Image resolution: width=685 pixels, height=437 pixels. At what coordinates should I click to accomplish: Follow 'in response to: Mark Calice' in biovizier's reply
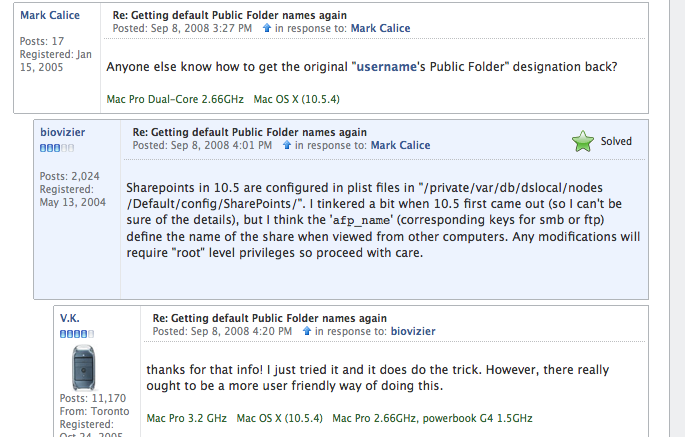(x=401, y=145)
